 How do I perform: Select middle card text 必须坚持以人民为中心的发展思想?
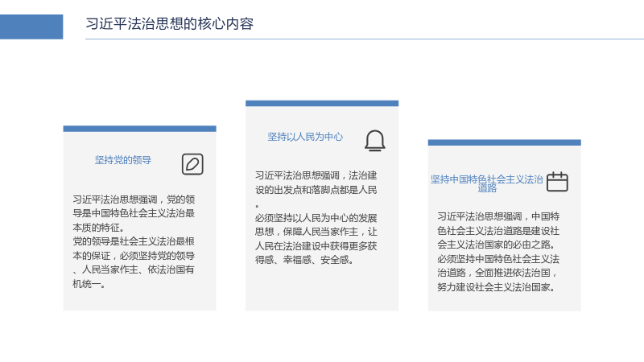(x=316, y=225)
